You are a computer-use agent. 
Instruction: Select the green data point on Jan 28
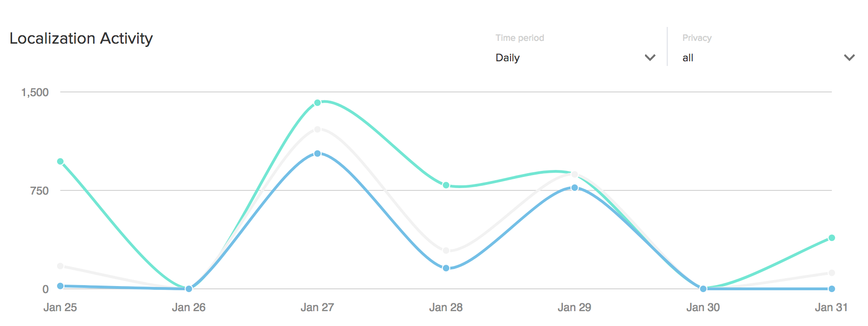446,185
